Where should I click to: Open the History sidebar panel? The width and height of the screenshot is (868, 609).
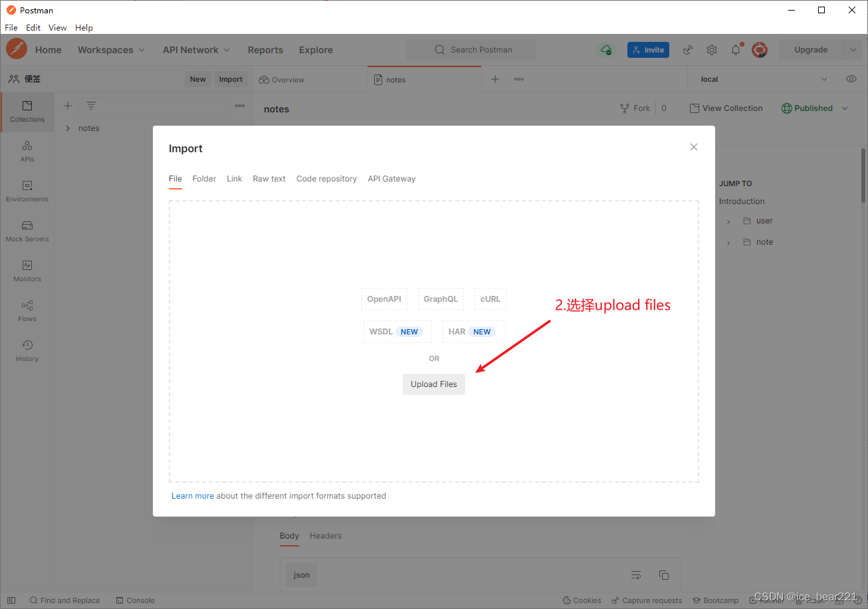(x=27, y=351)
